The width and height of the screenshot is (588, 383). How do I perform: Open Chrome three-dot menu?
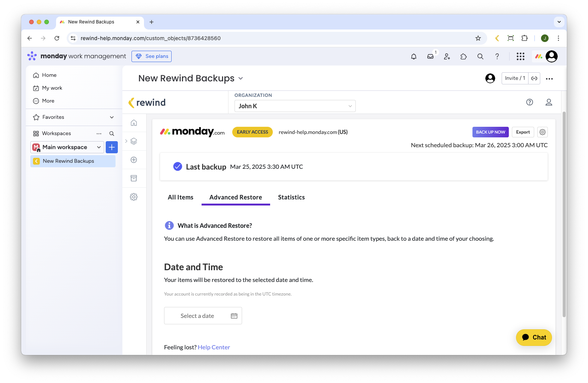pyautogui.click(x=558, y=38)
